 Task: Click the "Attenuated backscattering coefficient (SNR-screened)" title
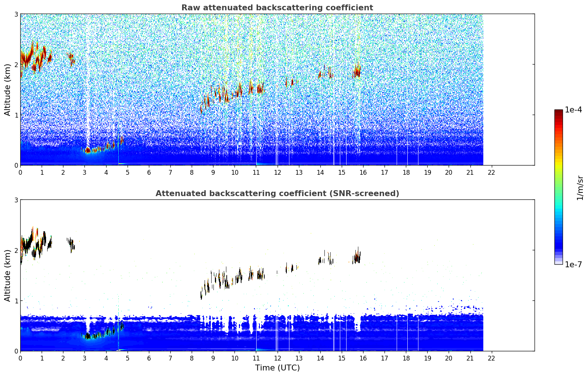[x=277, y=194]
